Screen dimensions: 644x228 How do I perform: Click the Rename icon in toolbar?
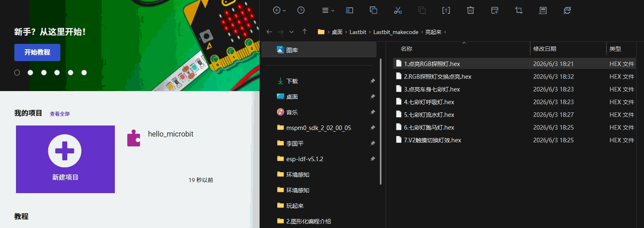point(446,10)
